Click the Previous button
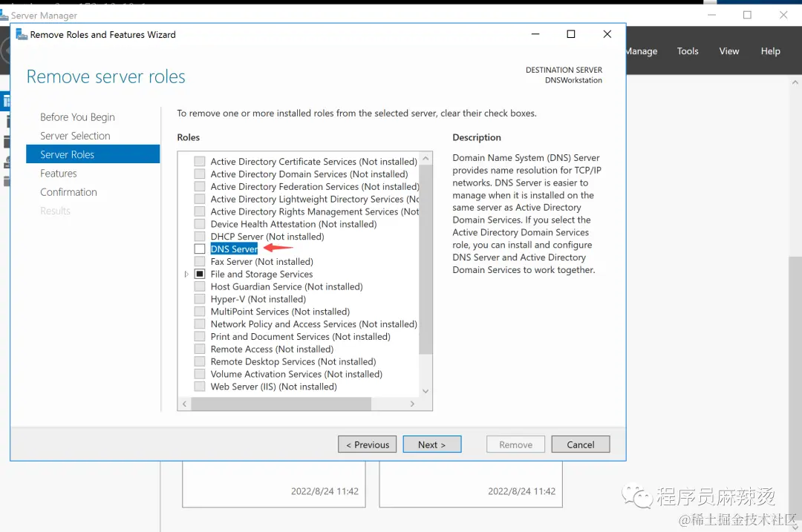The height and width of the screenshot is (532, 802). (x=368, y=444)
